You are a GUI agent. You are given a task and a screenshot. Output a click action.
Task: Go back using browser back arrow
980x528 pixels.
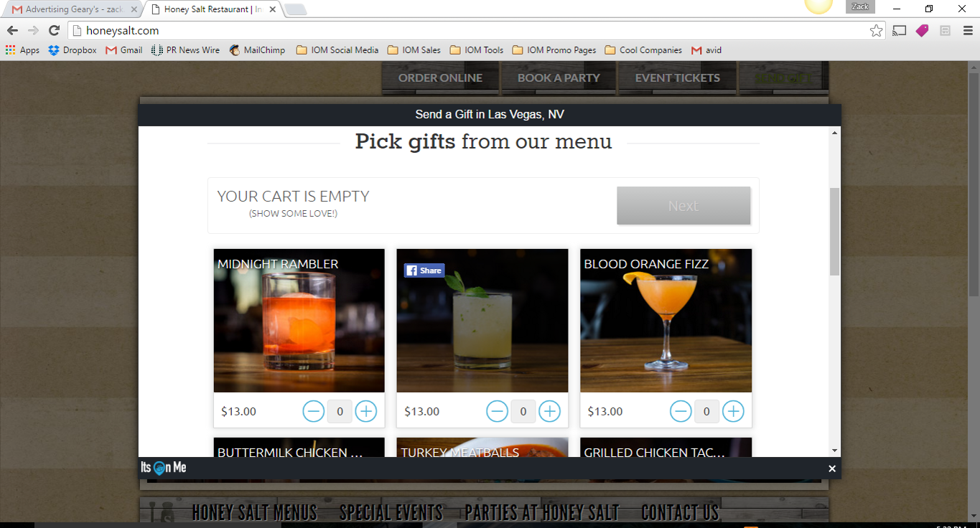(x=12, y=30)
